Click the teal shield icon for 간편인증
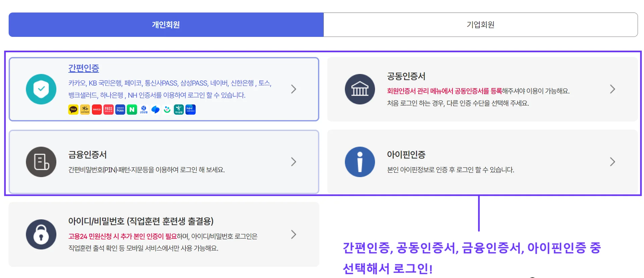644x278 pixels. point(41,89)
